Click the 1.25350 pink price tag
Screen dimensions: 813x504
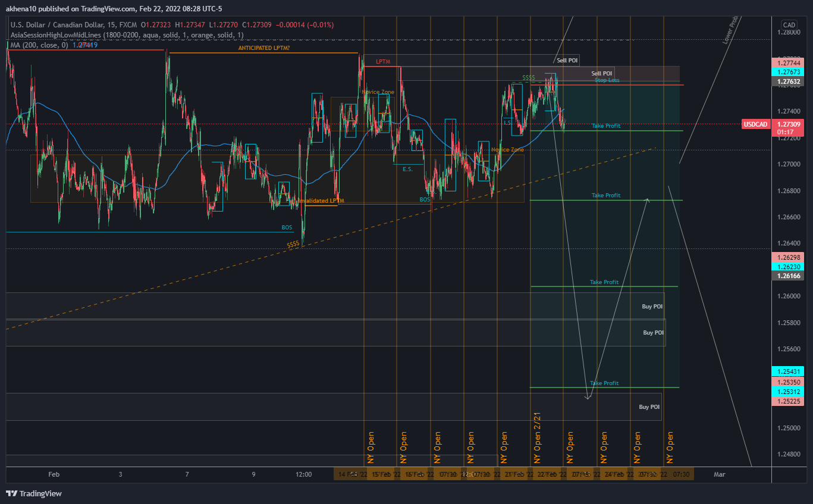click(x=787, y=382)
